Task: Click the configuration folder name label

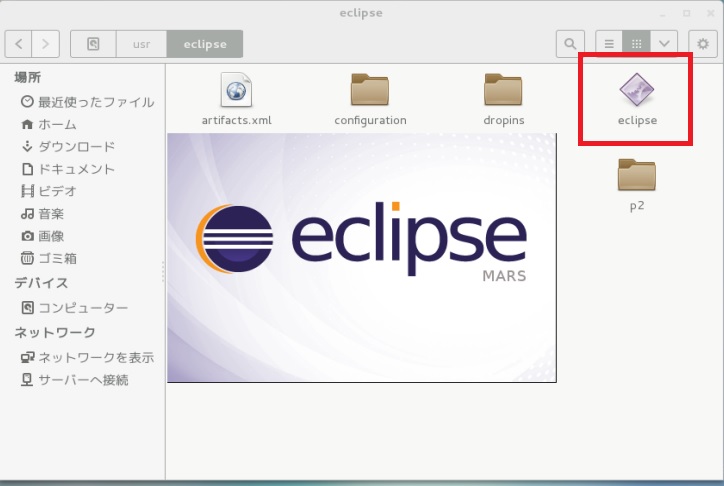Action: (370, 120)
